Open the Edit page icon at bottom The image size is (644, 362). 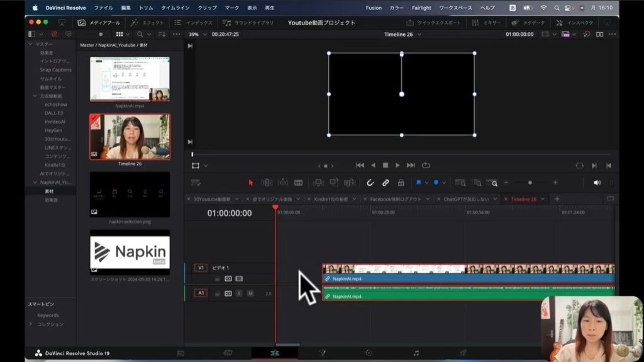tap(274, 353)
